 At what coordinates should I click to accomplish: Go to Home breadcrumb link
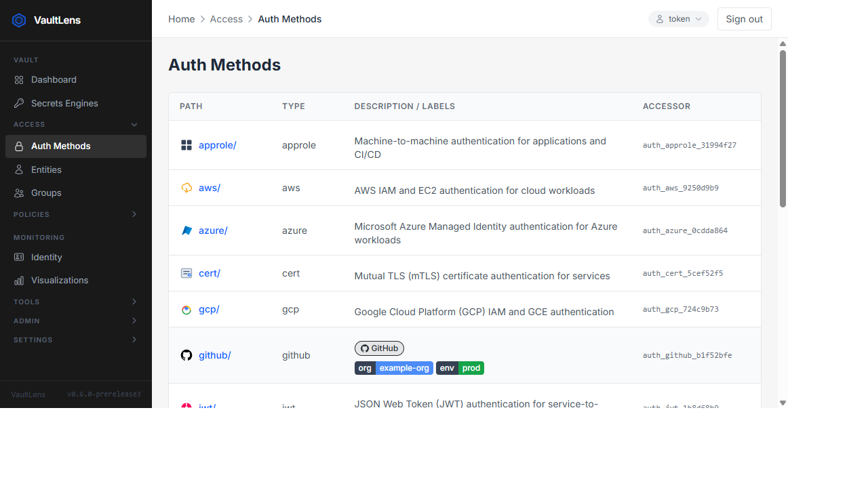point(182,19)
